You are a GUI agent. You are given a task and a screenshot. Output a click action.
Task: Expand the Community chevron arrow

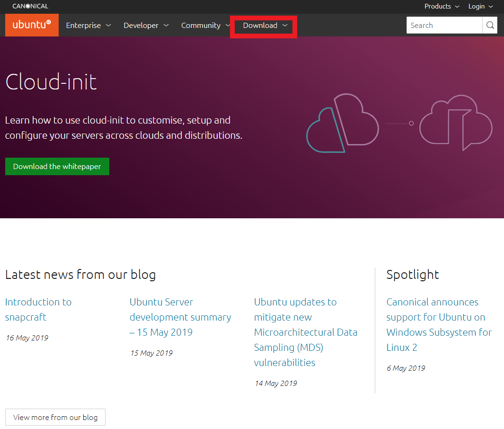coord(228,25)
